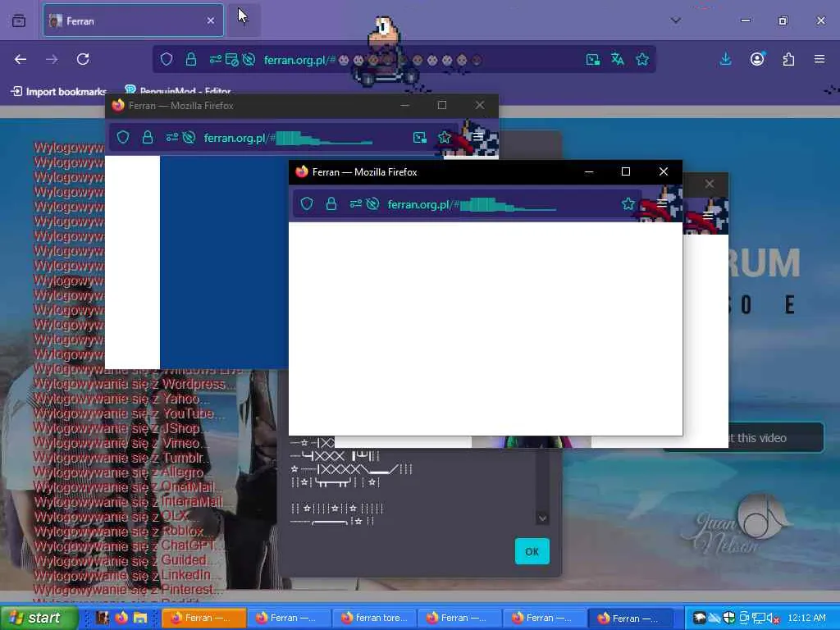The width and height of the screenshot is (840, 630).
Task: Toggle picture-in-picture in dark-titled popup
Action: pos(419,138)
